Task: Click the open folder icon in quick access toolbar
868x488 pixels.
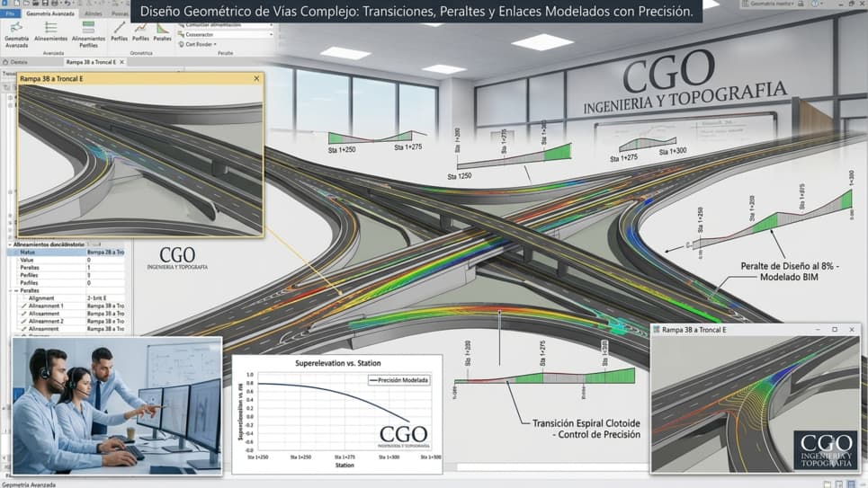Action: tap(27, 4)
